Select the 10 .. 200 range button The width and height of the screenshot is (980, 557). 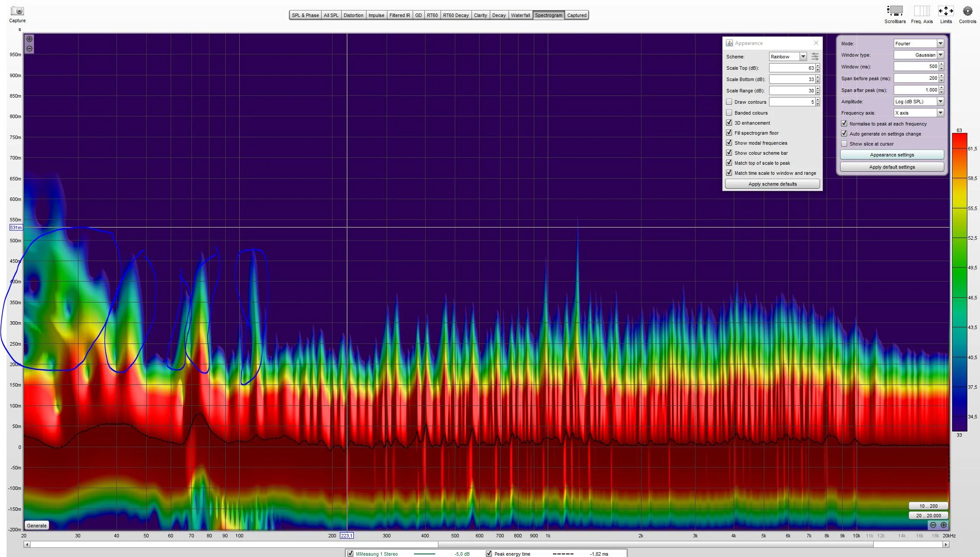pyautogui.click(x=928, y=506)
